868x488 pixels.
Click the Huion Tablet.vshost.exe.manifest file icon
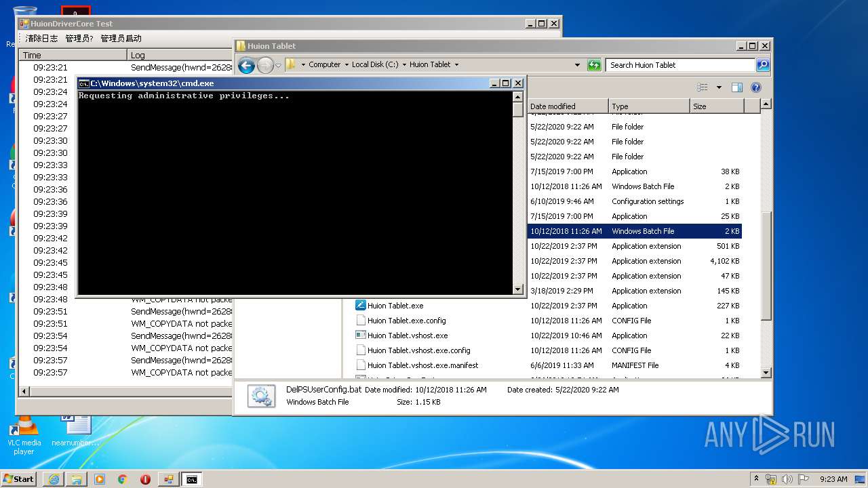coord(361,365)
